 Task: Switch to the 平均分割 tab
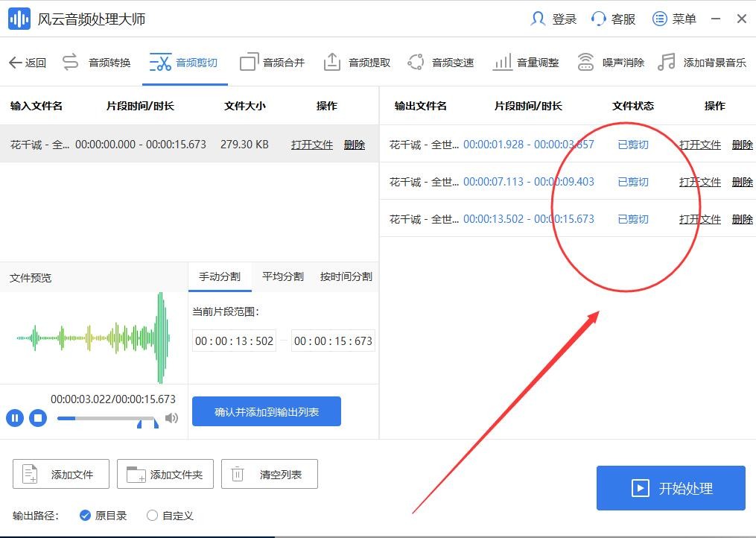click(x=282, y=276)
